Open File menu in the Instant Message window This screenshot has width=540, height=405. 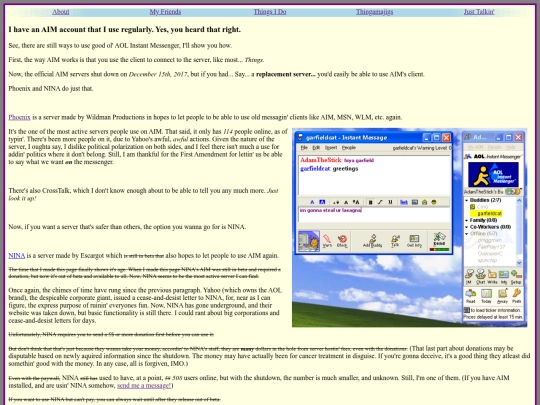(x=304, y=148)
